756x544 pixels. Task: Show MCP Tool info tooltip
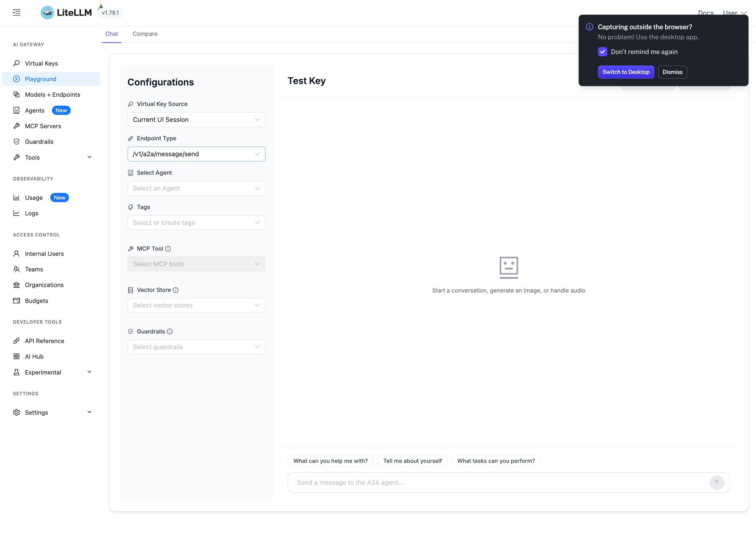[x=168, y=248]
